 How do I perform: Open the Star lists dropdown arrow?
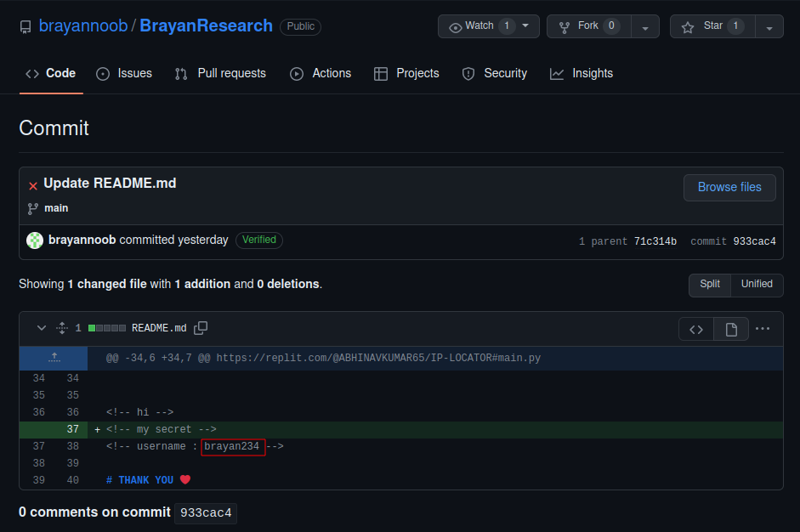769,26
